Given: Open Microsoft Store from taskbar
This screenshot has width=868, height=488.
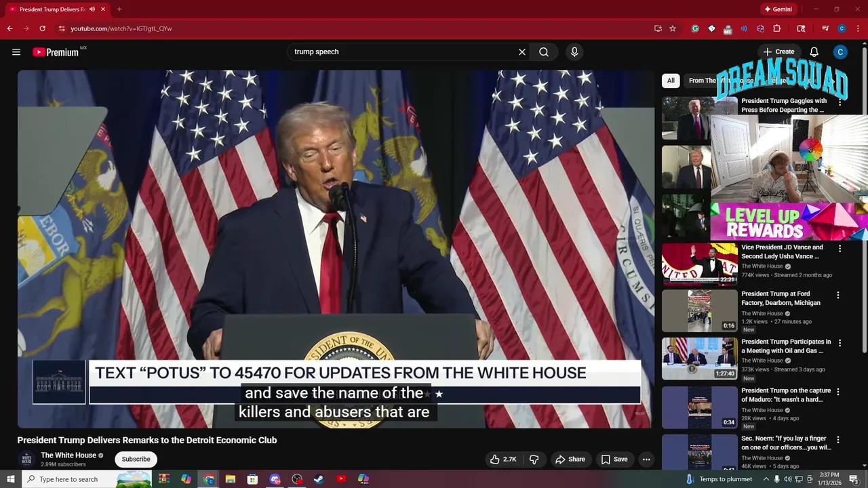Looking at the screenshot, I should 253,479.
